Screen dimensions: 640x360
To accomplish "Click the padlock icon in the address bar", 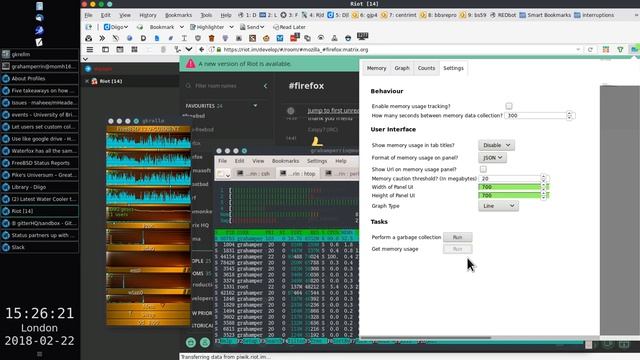I will coord(219,49).
